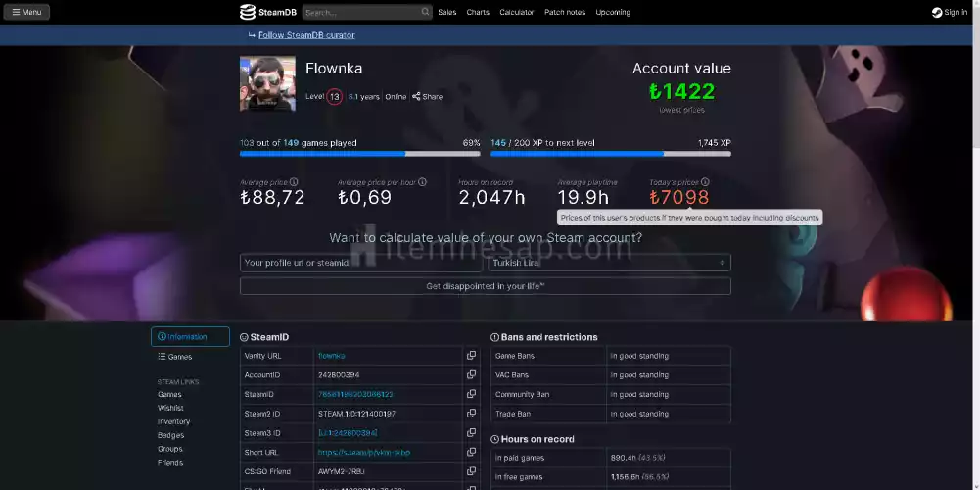Open Charts in the top navigation
The image size is (980, 490).
click(x=478, y=13)
